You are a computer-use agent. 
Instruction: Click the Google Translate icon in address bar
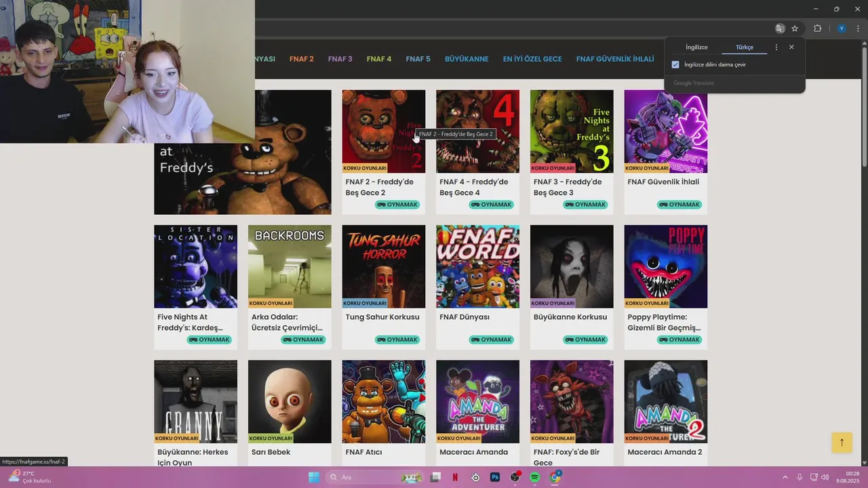pos(780,28)
